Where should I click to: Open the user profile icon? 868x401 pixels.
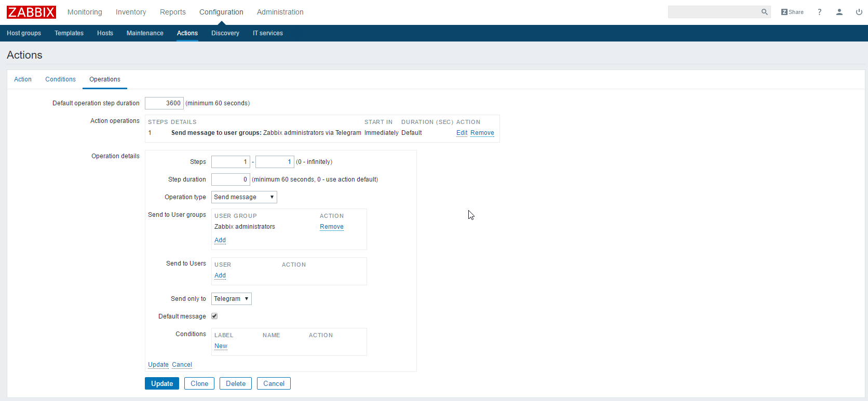click(839, 12)
